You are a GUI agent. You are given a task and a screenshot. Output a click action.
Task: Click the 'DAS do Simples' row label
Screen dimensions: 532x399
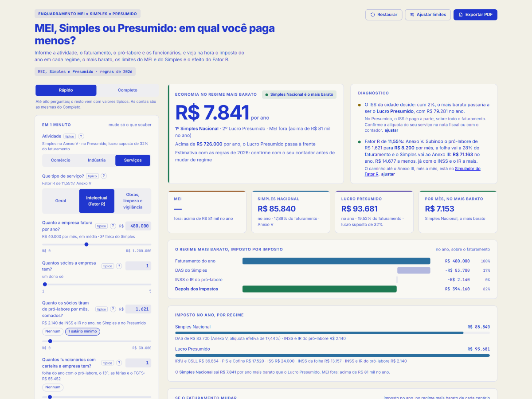coord(191,270)
